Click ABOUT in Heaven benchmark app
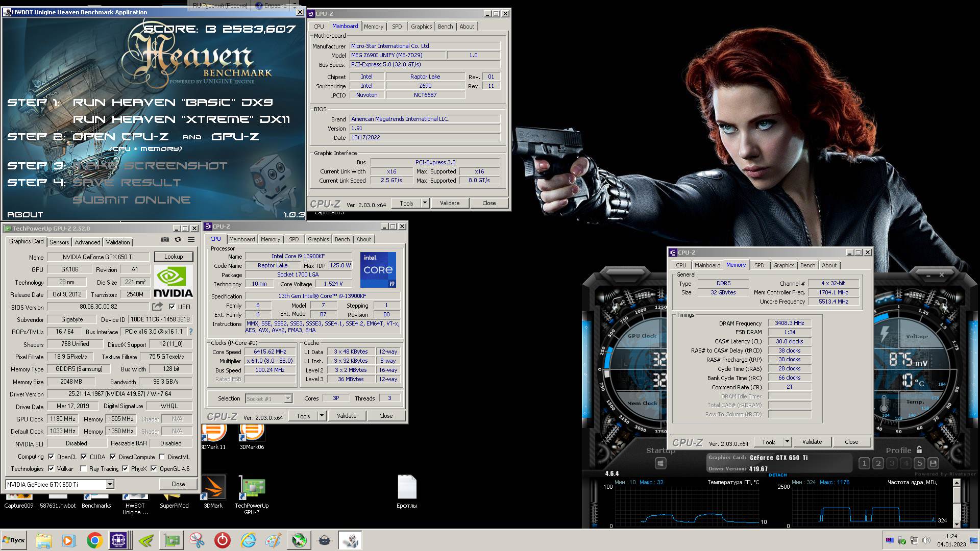The width and height of the screenshot is (980, 551). [x=25, y=215]
